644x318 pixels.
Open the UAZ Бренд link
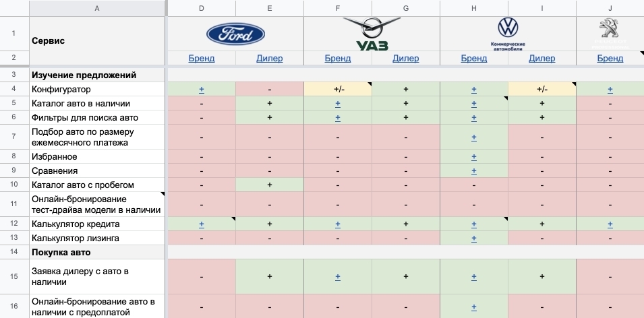[338, 59]
